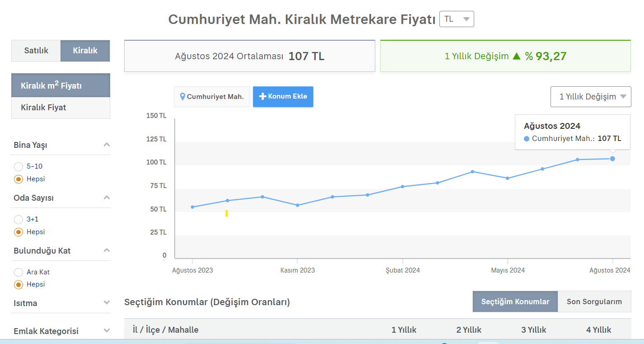
Task: Click the location pin icon in Cumhuriyet Mah. chip
Action: coord(182,97)
